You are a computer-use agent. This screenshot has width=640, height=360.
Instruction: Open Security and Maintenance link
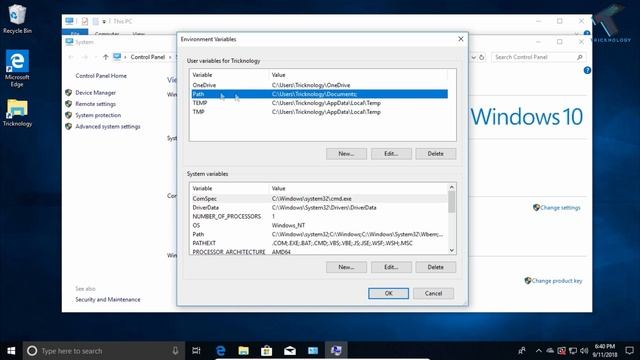point(108,300)
